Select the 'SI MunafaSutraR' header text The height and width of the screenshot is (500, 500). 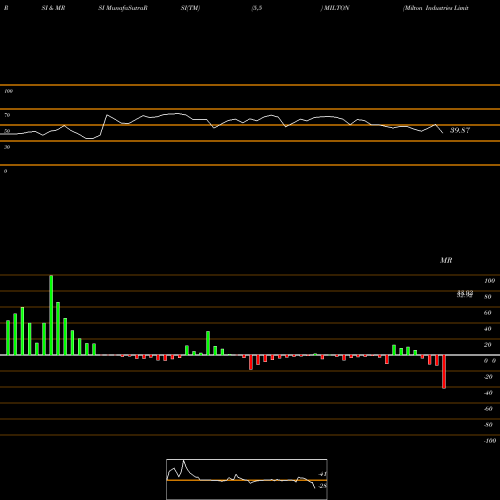123,8
